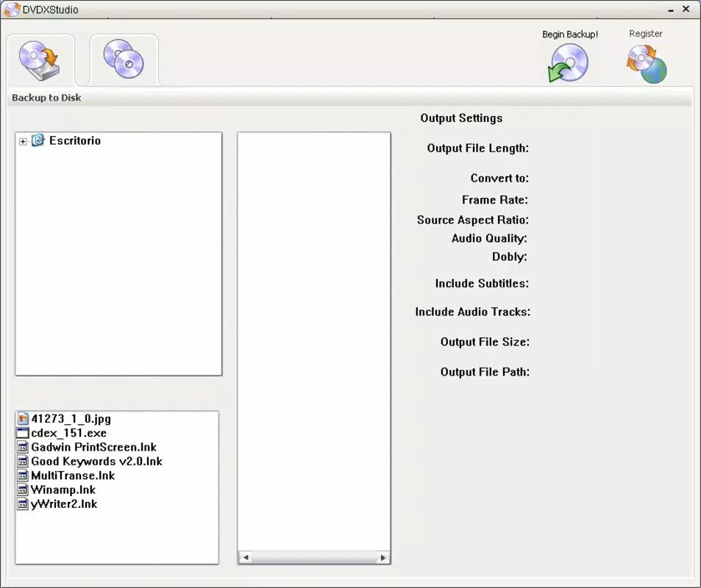Image resolution: width=701 pixels, height=588 pixels.
Task: Click the Audio Quality label
Action: pyautogui.click(x=489, y=238)
